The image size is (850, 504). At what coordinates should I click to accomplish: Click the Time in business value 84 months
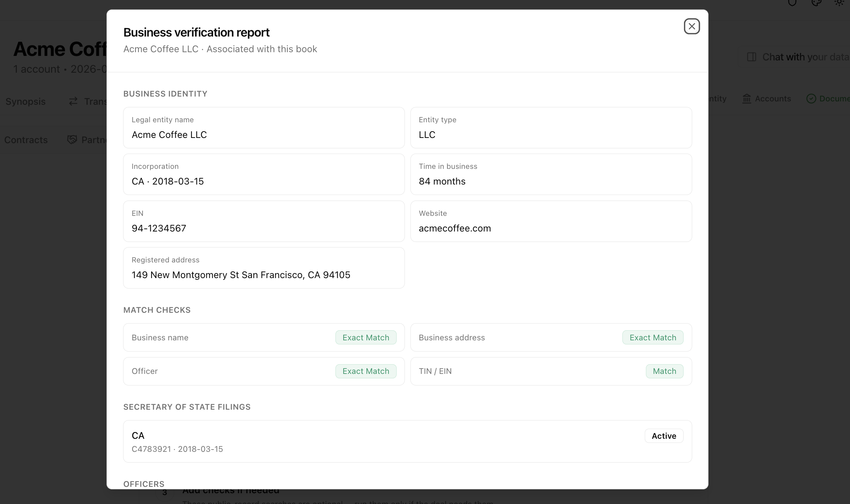point(442,181)
